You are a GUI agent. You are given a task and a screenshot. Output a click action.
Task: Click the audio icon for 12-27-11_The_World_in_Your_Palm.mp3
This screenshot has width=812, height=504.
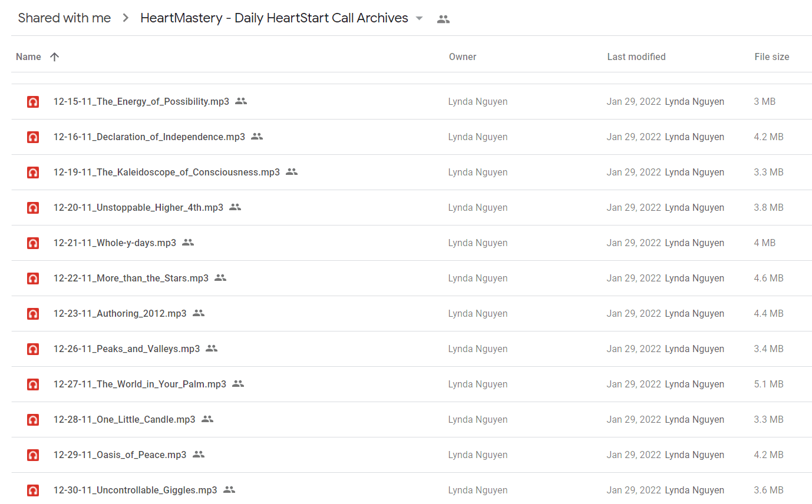click(33, 384)
